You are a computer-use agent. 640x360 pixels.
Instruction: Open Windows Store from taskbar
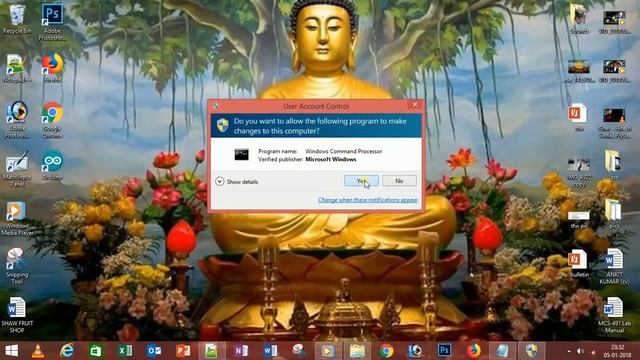pos(96,351)
